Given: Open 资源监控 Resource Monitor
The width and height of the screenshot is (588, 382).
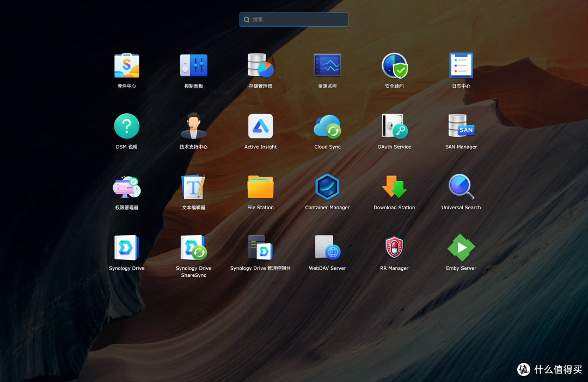Looking at the screenshot, I should [327, 66].
